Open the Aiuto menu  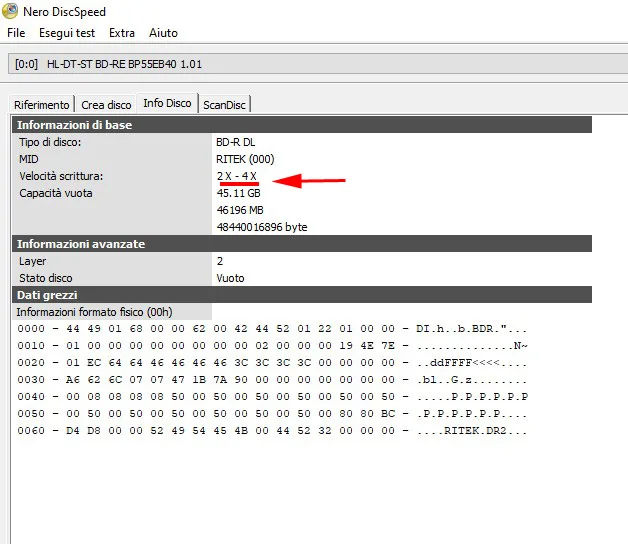pos(163,33)
